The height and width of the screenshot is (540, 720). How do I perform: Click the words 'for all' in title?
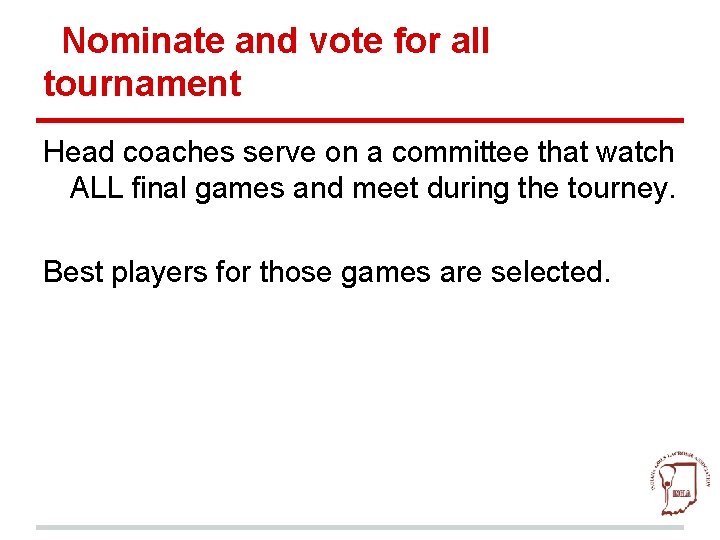[447, 42]
